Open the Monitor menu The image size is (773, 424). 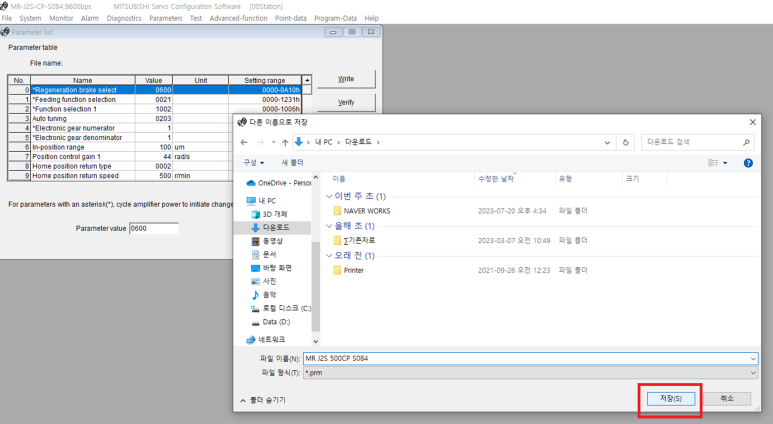click(x=61, y=18)
